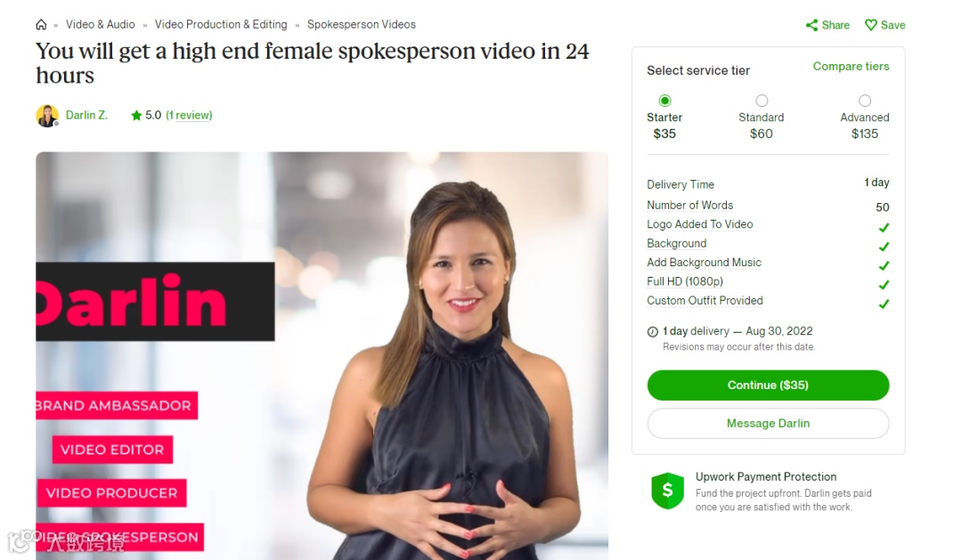Go to Spokesperson Videos breadcrumb
The height and width of the screenshot is (560, 962).
point(362,25)
